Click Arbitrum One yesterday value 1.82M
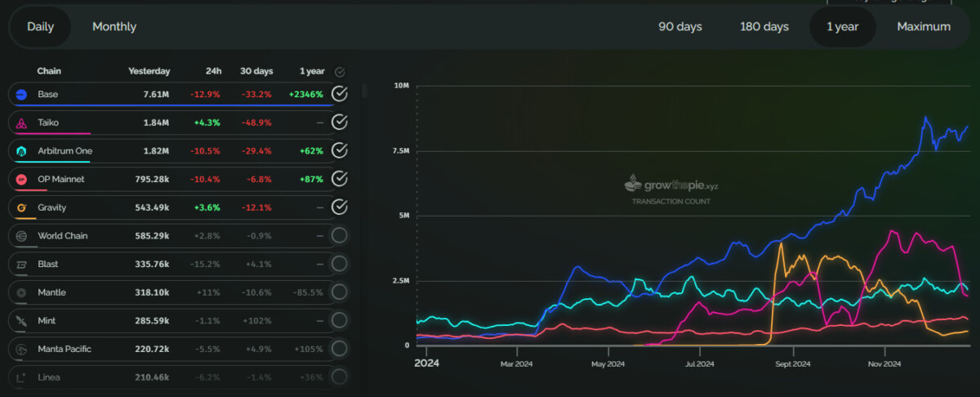 coord(155,151)
